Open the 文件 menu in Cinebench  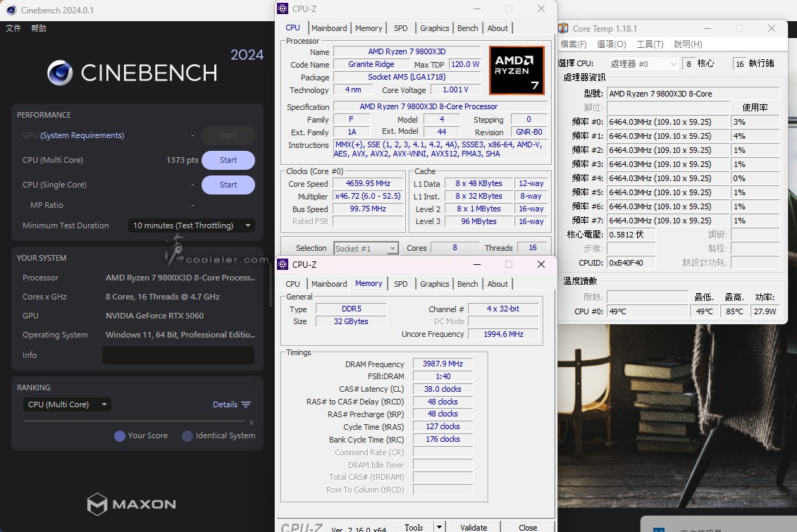(13, 28)
